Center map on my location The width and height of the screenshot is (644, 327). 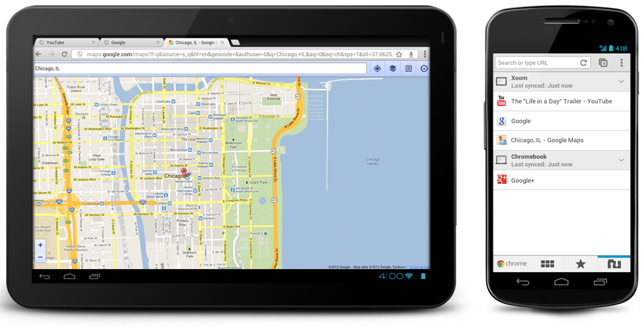click(x=377, y=69)
